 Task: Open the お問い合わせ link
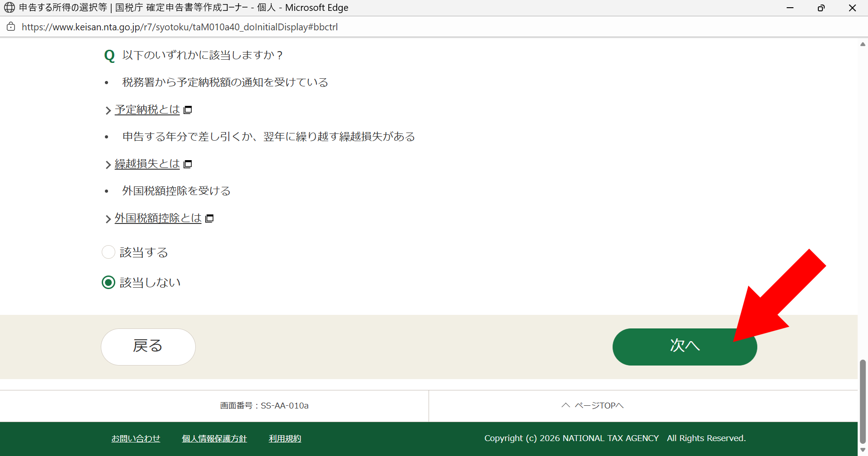click(135, 438)
